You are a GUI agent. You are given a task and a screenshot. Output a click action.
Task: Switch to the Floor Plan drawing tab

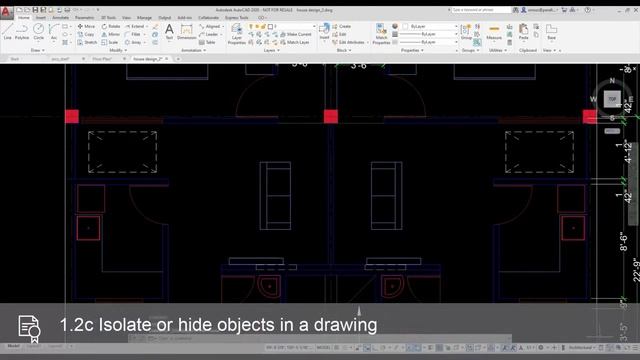pos(102,59)
